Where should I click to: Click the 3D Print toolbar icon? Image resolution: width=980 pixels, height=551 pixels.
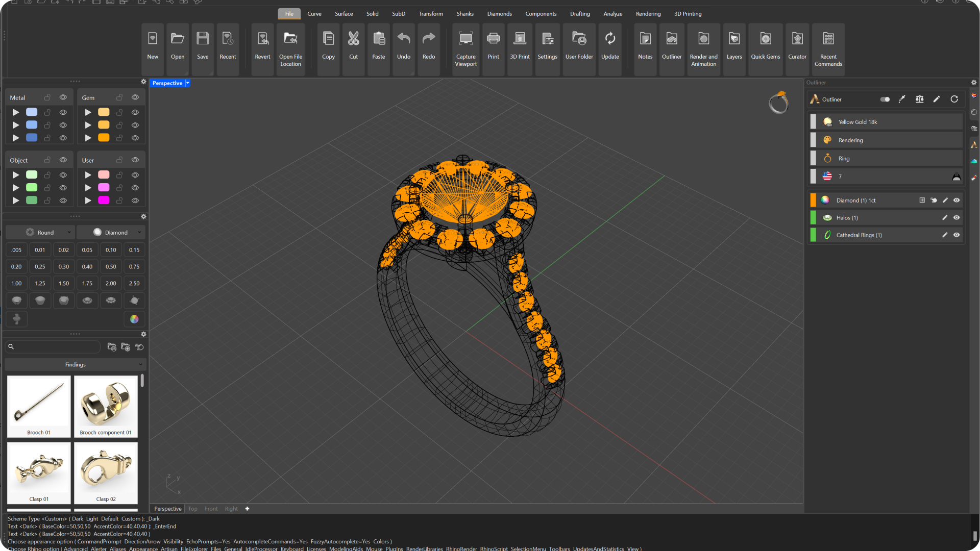[x=520, y=39]
